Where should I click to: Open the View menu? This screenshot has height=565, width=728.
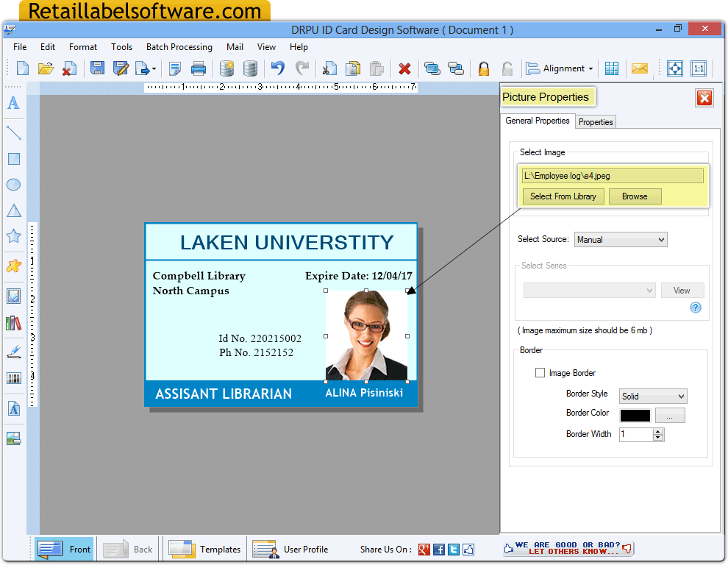click(266, 47)
